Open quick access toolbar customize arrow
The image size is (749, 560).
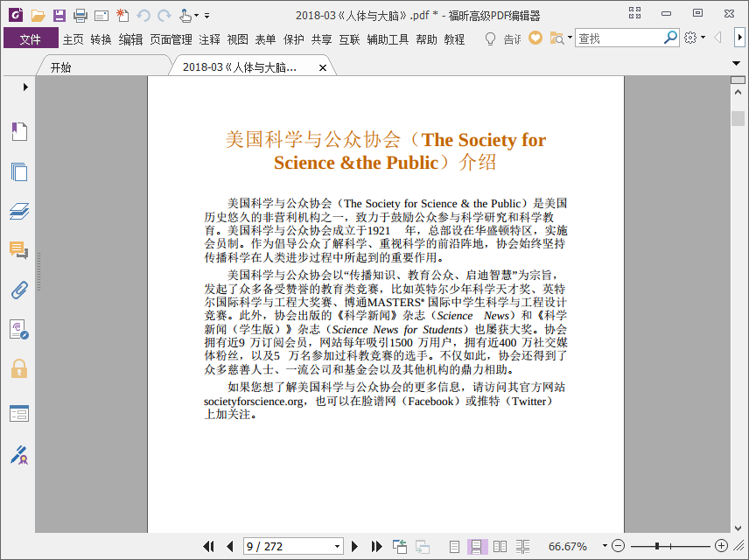(206, 16)
